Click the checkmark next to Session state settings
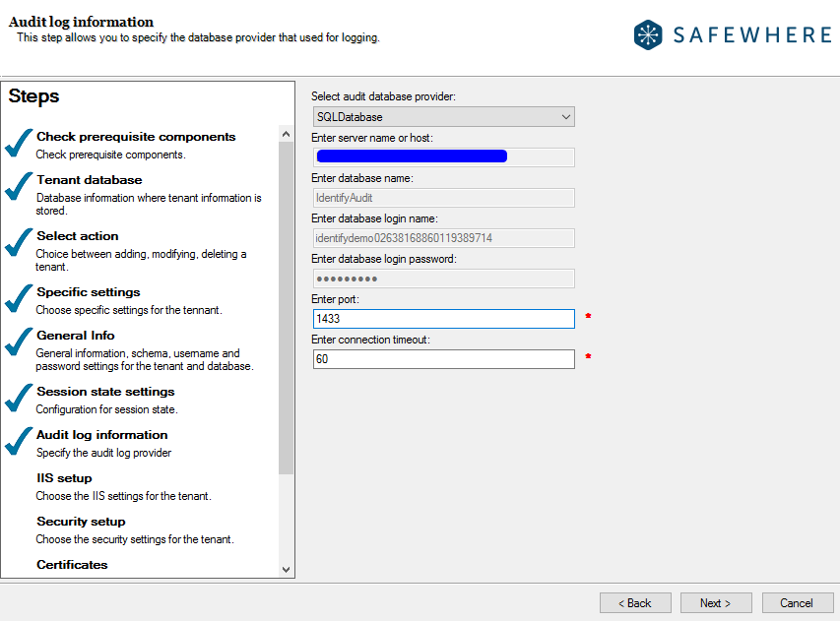 point(20,398)
